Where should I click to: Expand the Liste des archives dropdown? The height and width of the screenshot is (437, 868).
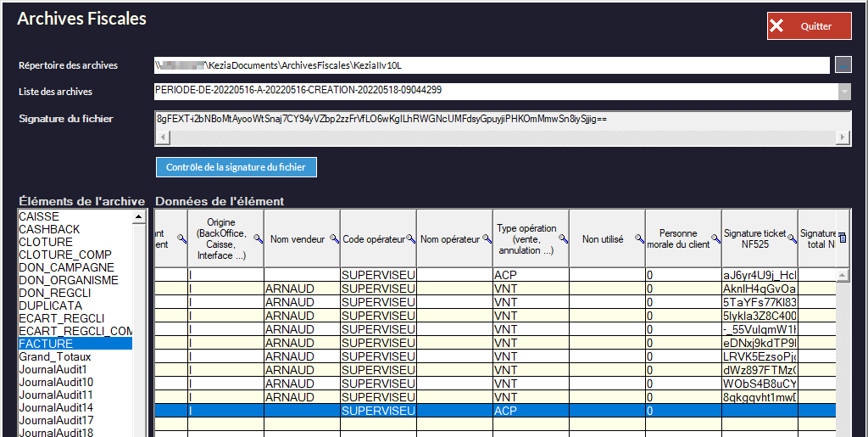(x=844, y=91)
